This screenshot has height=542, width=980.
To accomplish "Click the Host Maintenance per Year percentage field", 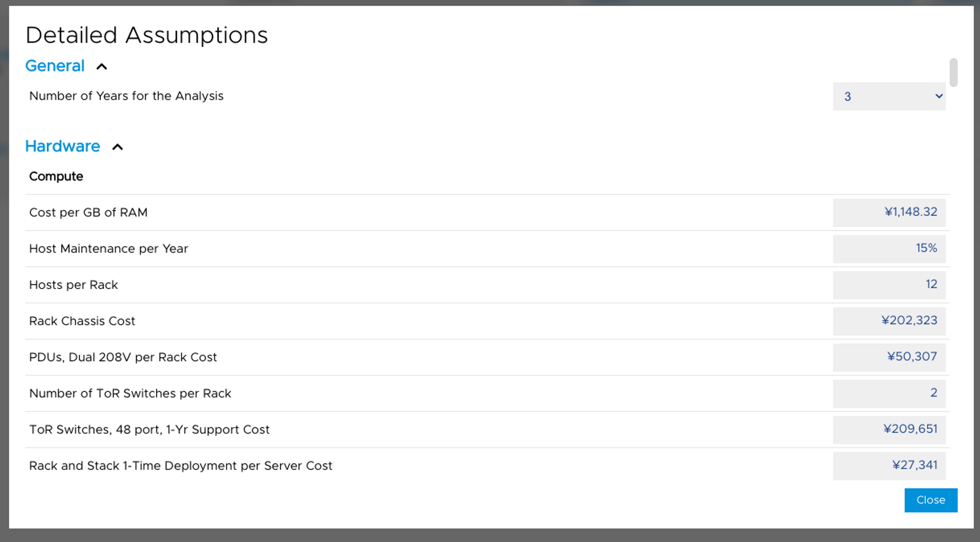I will pos(889,248).
